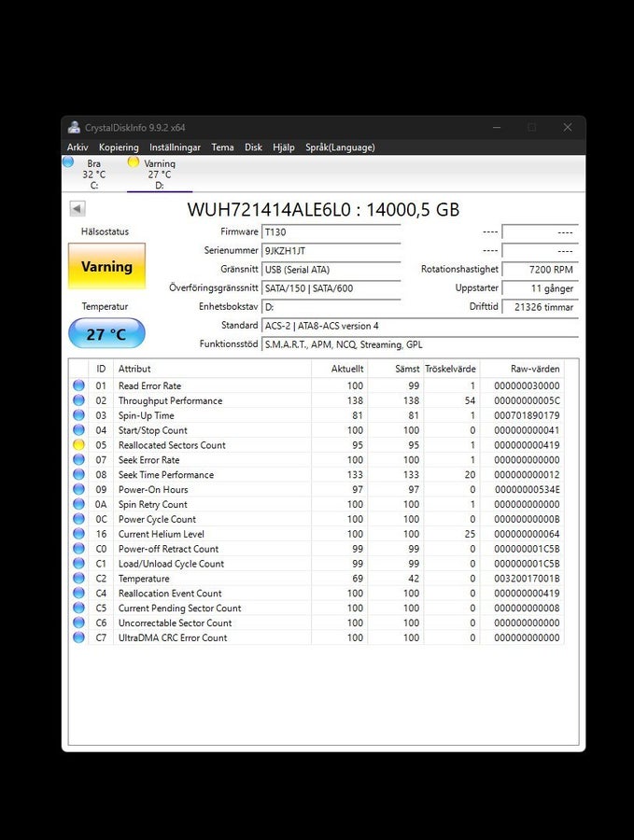Viewport: 634px width, 840px height.
Task: Select the Throughput Performance attribute text
Action: click(170, 400)
